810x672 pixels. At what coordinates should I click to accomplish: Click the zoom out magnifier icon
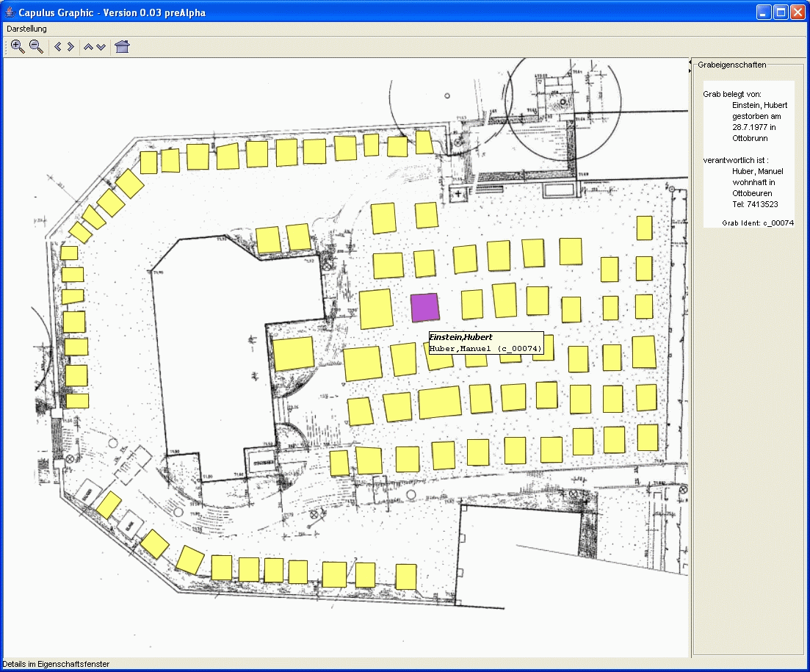point(36,46)
